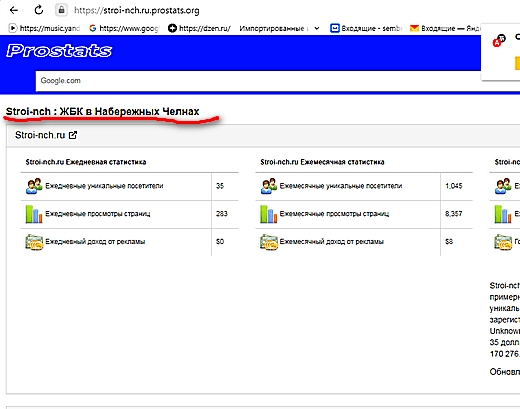
Task: Click the daily visitors value 35
Action: [x=220, y=186]
